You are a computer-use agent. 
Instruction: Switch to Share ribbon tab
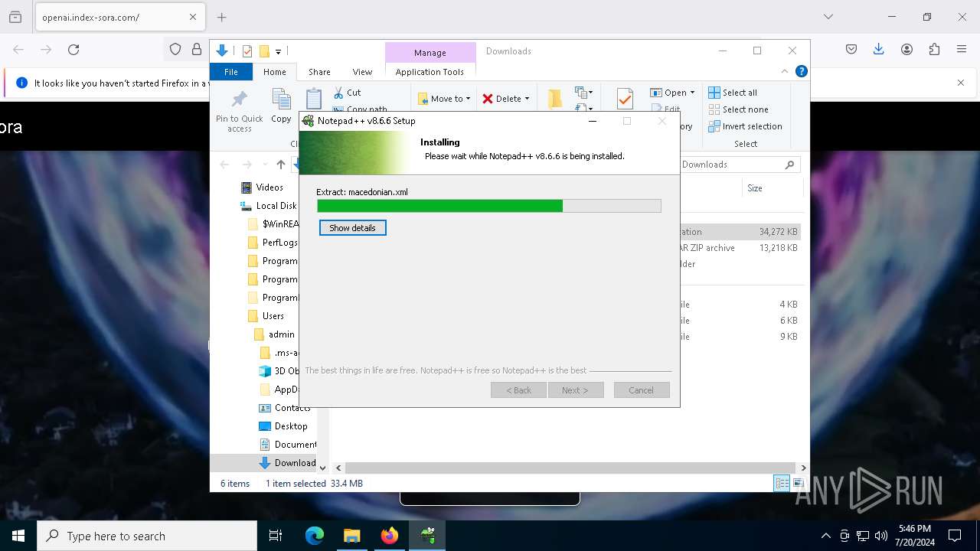319,72
